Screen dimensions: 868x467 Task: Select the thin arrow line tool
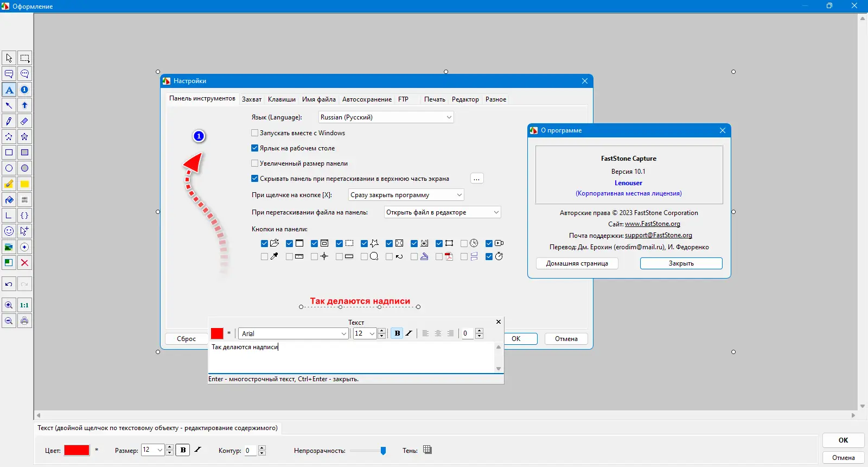click(9, 105)
